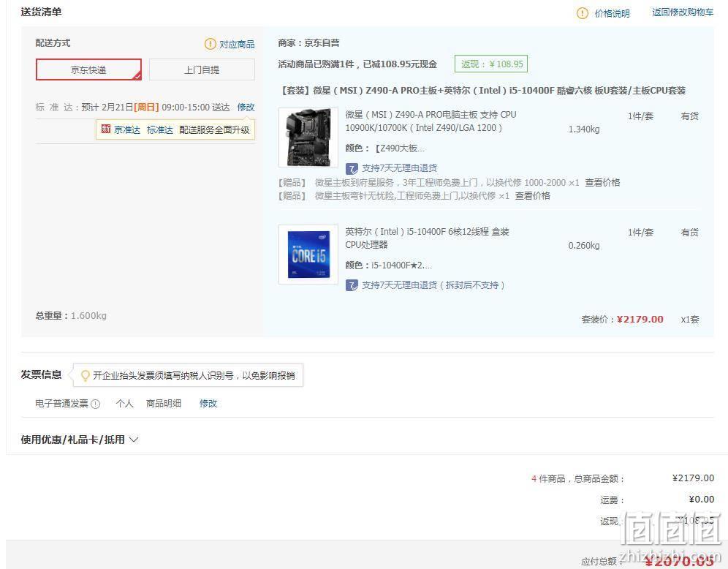Click the 送货清单 heading
The height and width of the screenshot is (569, 728).
[x=42, y=12]
